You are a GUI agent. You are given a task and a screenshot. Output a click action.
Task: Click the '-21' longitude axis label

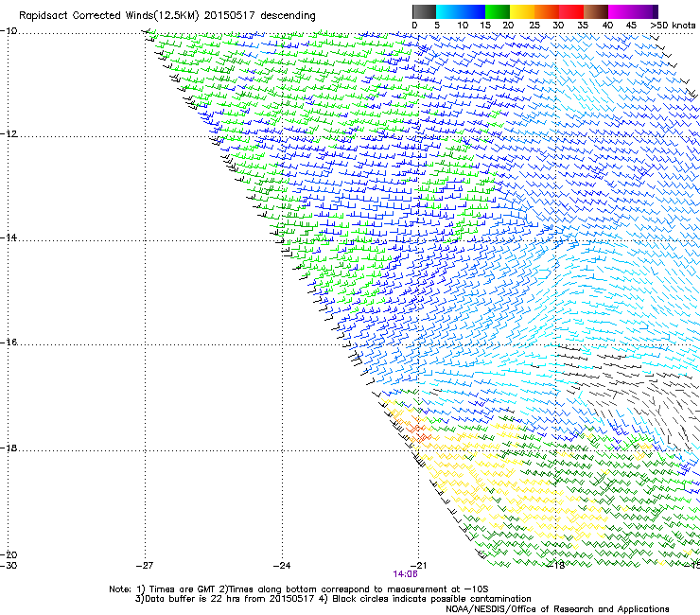click(418, 566)
